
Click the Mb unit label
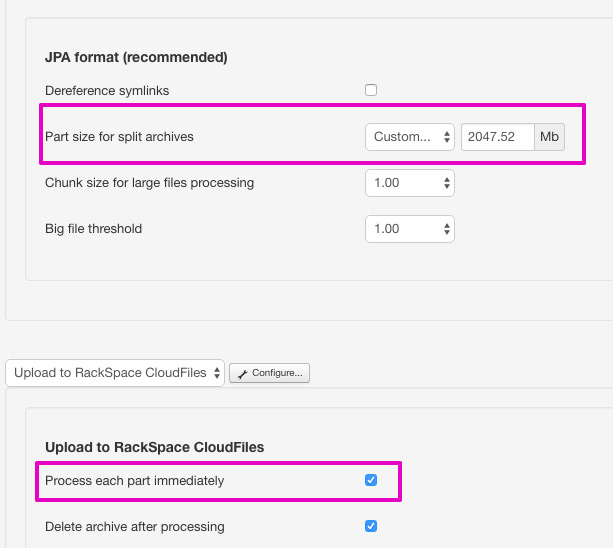click(x=549, y=137)
